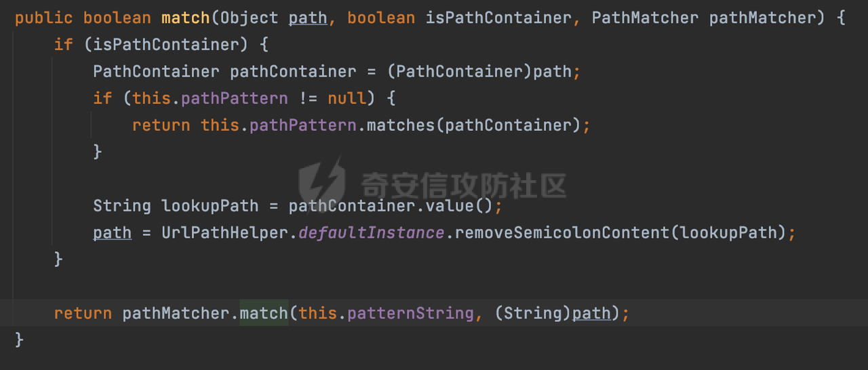Image resolution: width=868 pixels, height=370 pixels.
Task: Click the pathPattern field in null check
Action: pyautogui.click(x=235, y=98)
